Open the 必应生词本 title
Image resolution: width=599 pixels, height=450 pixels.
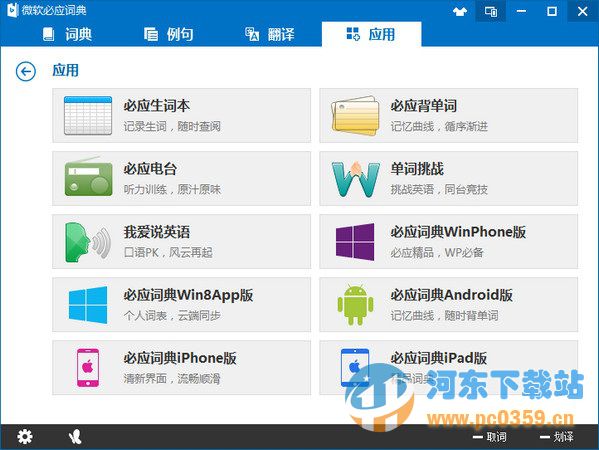[x=157, y=106]
